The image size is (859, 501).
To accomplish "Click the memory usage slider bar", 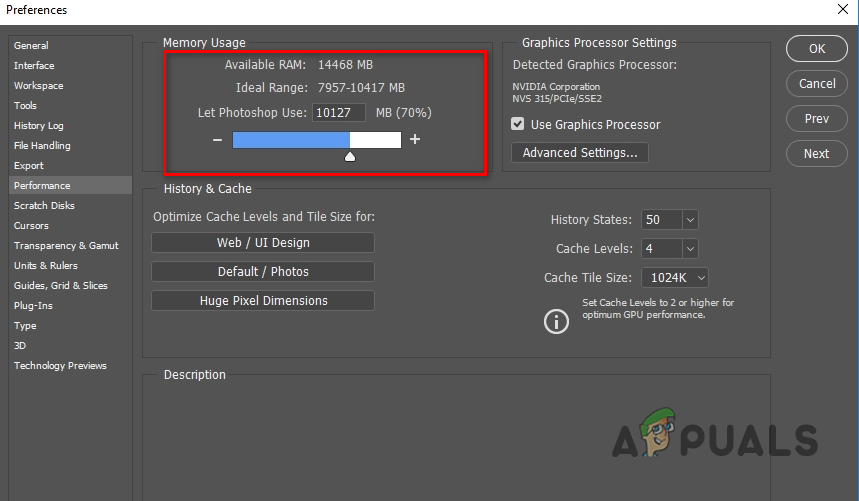I will point(317,140).
